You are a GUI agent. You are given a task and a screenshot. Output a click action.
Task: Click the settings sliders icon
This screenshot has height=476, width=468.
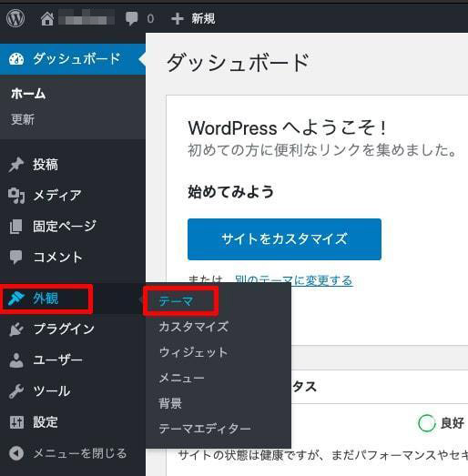coord(16,422)
